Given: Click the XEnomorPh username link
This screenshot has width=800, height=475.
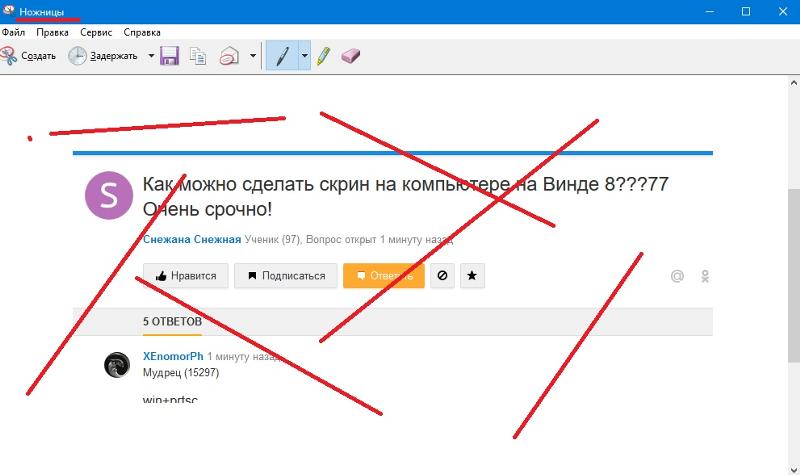Looking at the screenshot, I should pos(173,356).
